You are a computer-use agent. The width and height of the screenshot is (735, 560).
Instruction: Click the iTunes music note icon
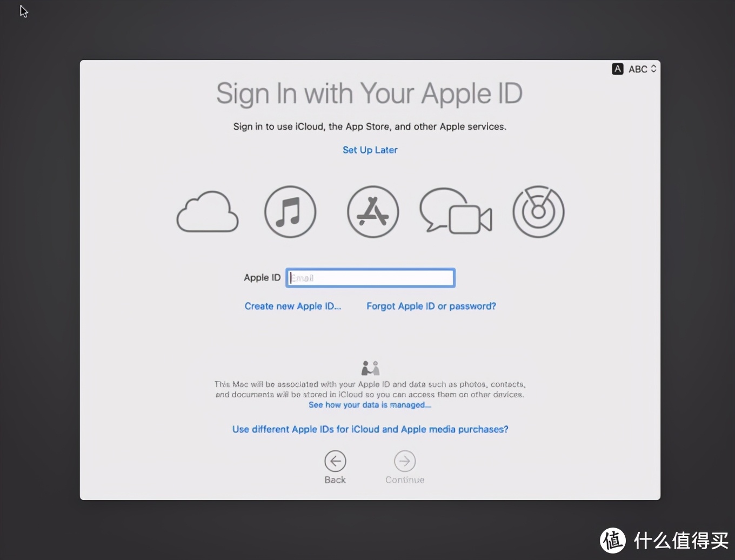(290, 211)
